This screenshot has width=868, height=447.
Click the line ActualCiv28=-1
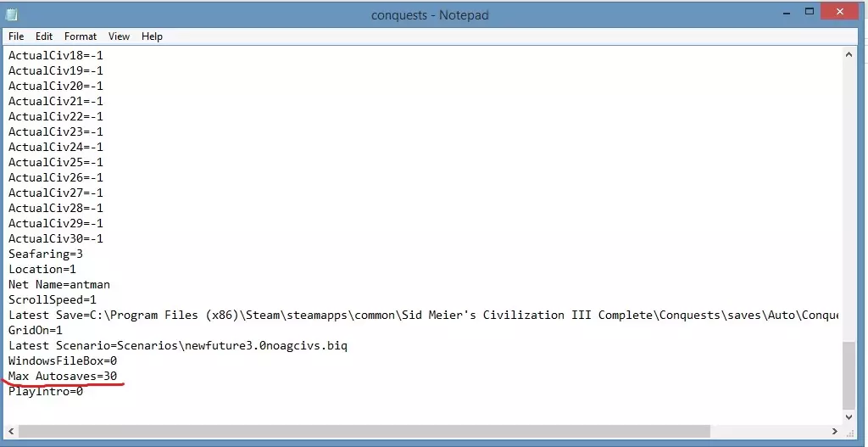pos(55,209)
